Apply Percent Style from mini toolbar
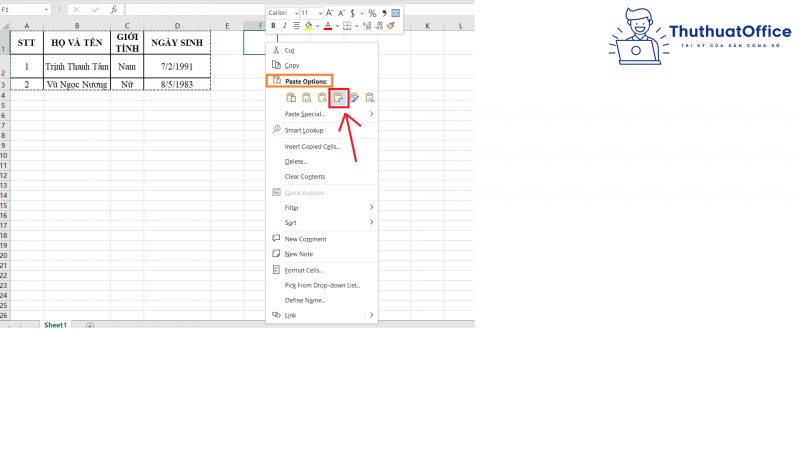The image size is (800, 450). pyautogui.click(x=372, y=13)
